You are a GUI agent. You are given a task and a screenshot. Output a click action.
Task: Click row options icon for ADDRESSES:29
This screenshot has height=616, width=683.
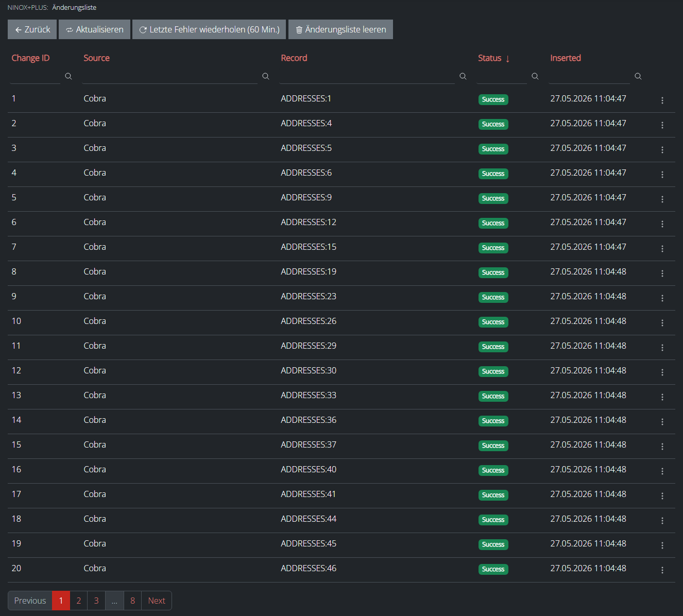[662, 348]
